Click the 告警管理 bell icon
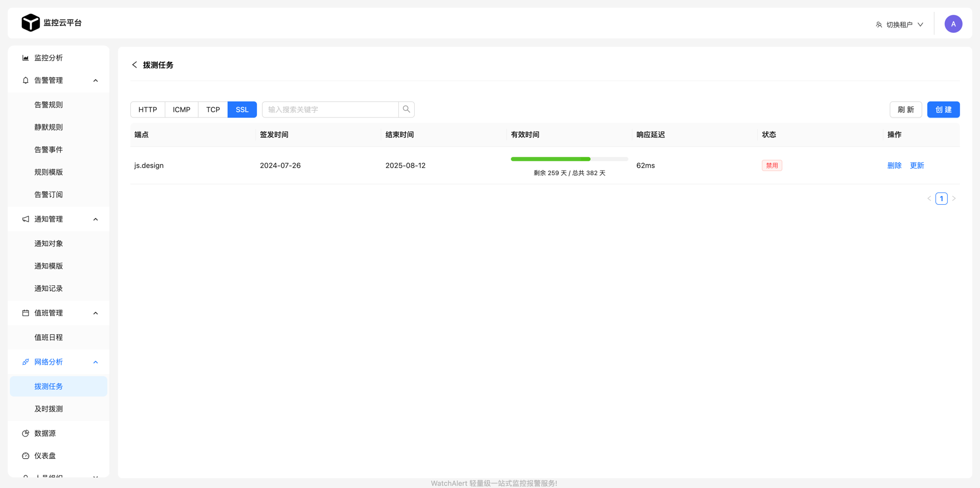The width and height of the screenshot is (980, 488). pos(26,80)
